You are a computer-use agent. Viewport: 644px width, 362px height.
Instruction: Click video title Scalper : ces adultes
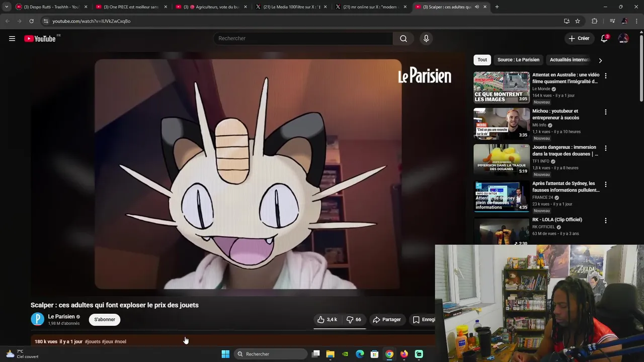(x=115, y=305)
